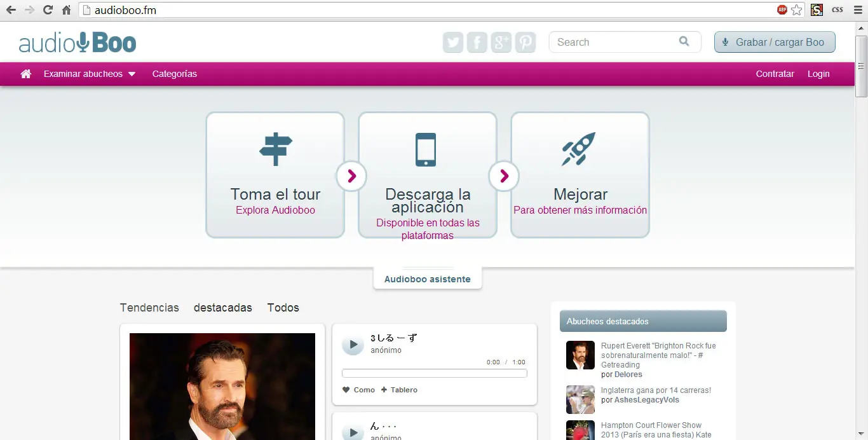
Task: Click the browser forward arrow
Action: [x=29, y=10]
